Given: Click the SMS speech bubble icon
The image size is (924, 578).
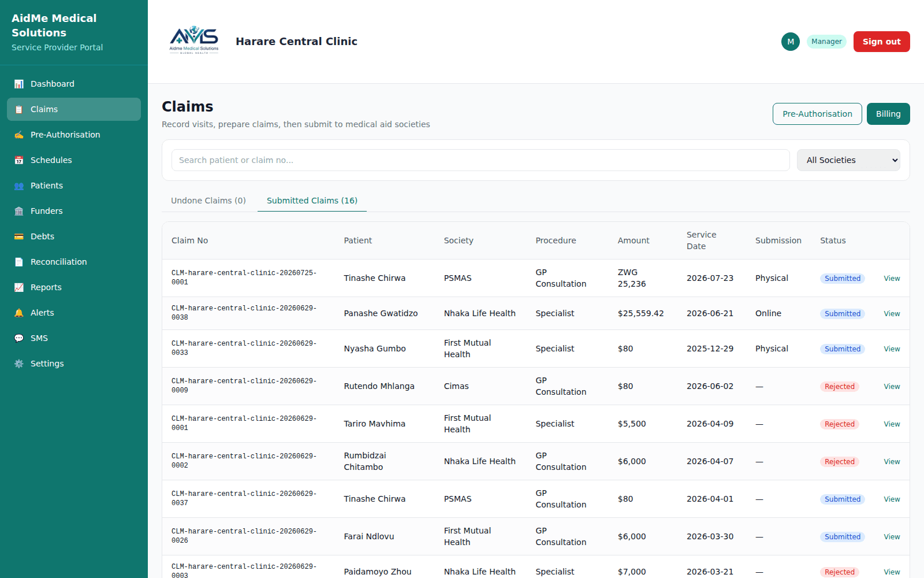Looking at the screenshot, I should [19, 338].
